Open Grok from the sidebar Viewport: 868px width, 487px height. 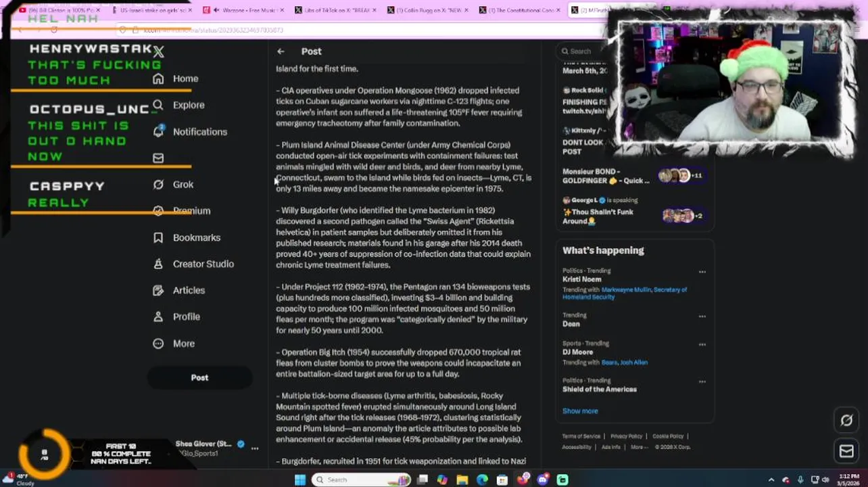[x=174, y=184]
